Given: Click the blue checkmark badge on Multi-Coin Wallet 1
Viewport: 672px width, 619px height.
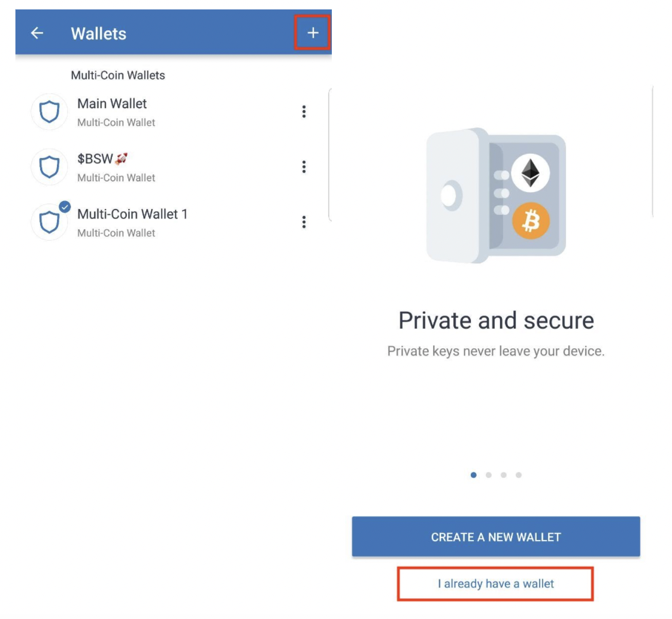Looking at the screenshot, I should coord(65,207).
